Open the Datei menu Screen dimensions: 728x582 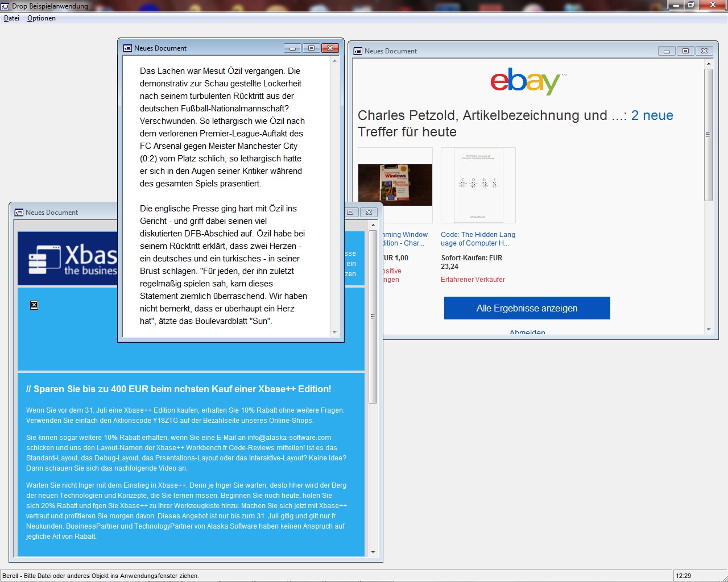(x=11, y=18)
